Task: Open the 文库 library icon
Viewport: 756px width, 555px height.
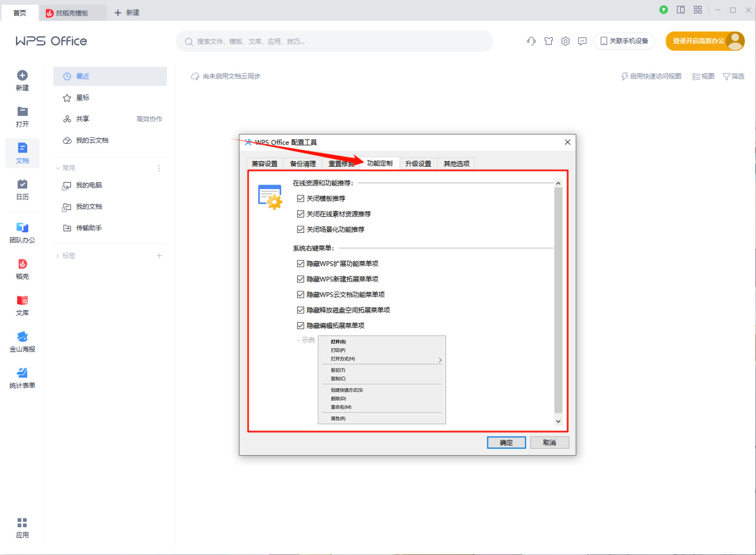Action: point(22,300)
